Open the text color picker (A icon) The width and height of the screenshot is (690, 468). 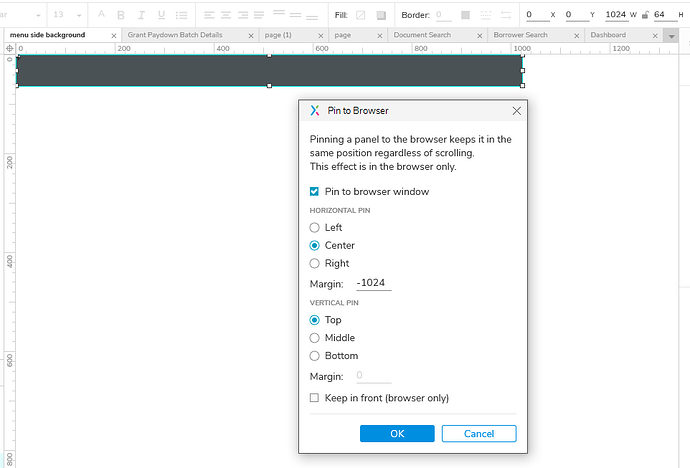pyautogui.click(x=101, y=15)
